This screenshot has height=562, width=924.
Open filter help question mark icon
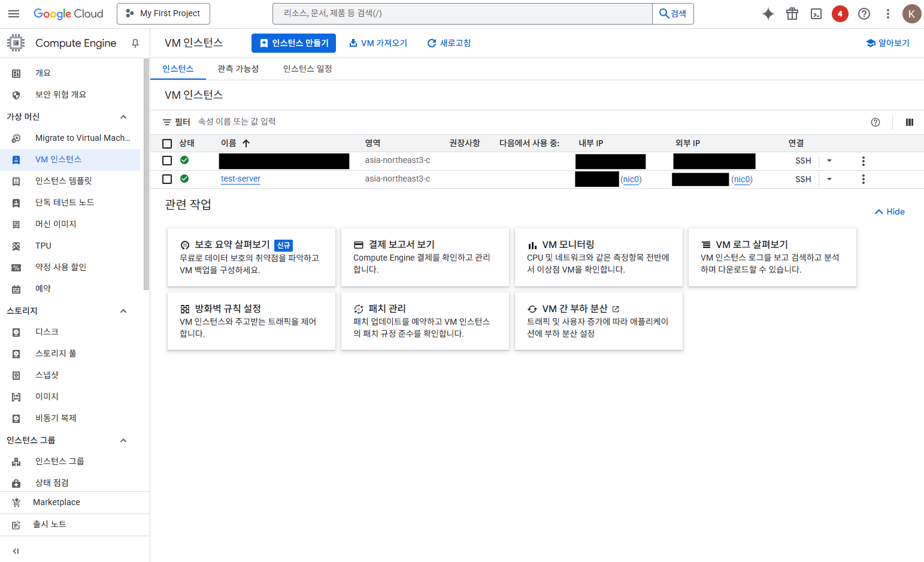[x=875, y=122]
